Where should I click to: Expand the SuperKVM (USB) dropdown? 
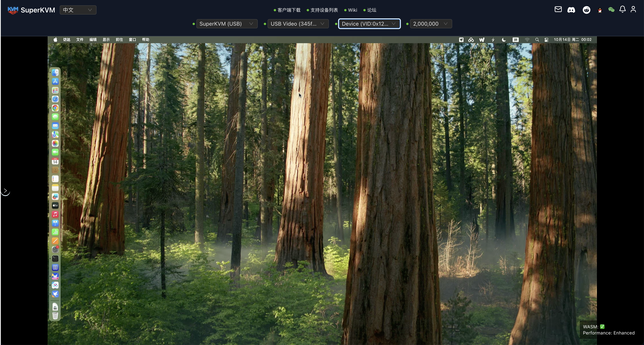(x=226, y=24)
